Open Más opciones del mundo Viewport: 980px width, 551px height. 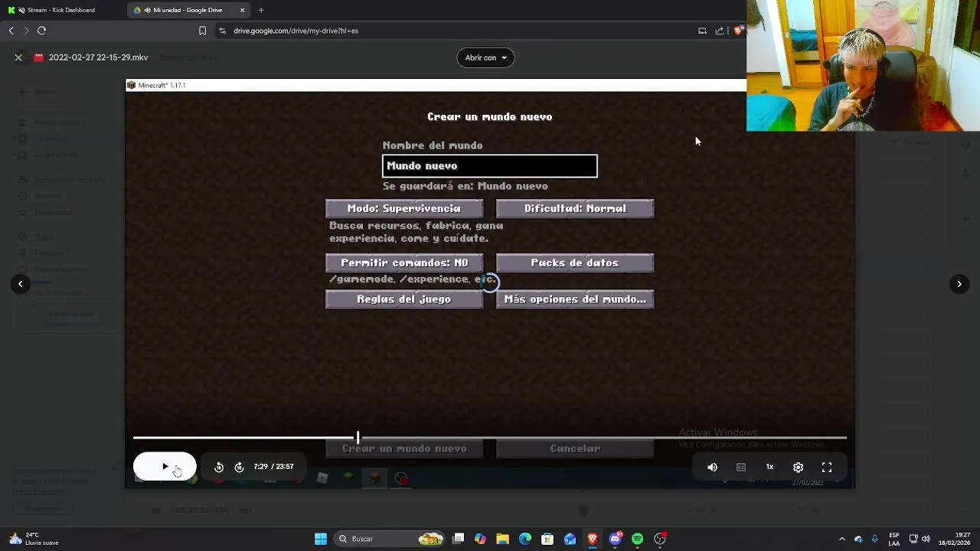575,299
